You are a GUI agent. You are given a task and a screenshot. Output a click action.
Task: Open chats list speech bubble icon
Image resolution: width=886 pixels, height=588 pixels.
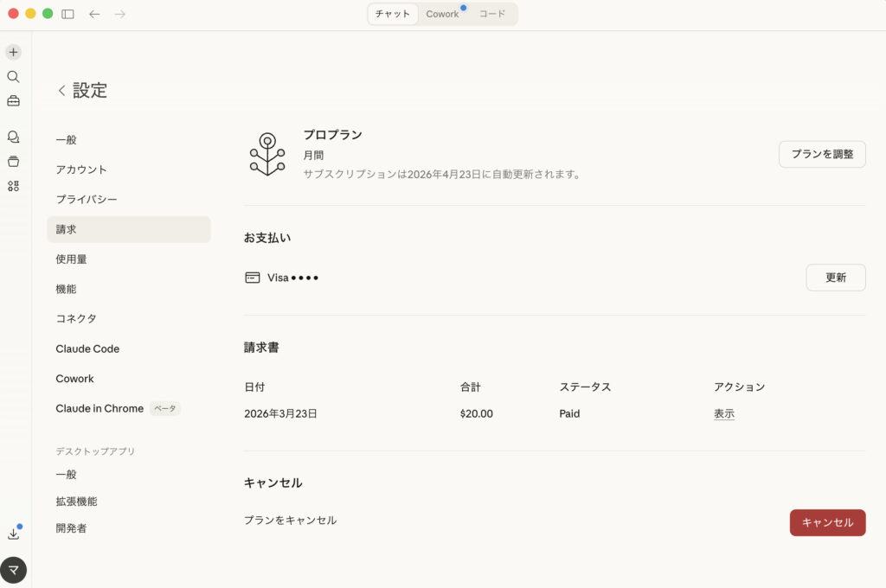[x=13, y=137]
